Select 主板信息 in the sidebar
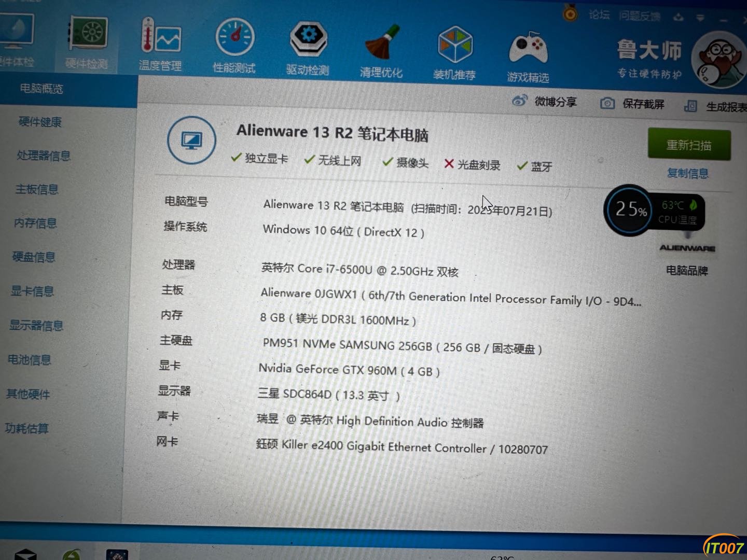The height and width of the screenshot is (560, 747). (37, 189)
